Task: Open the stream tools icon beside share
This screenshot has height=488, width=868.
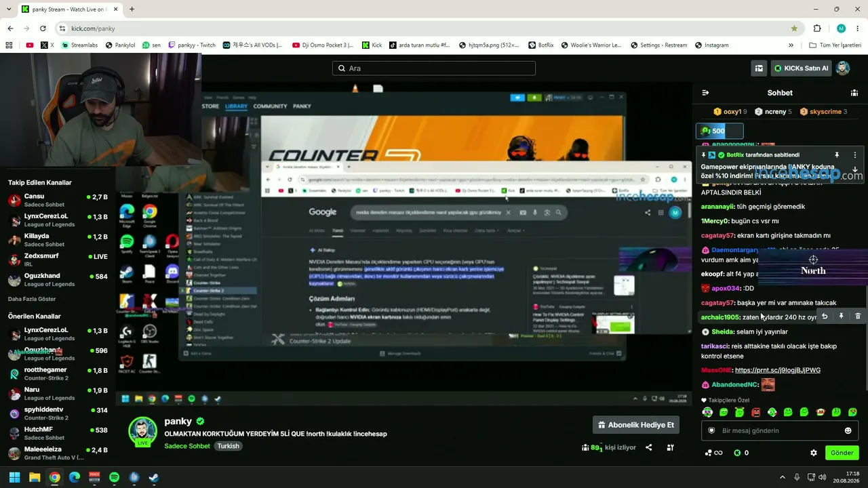Action: coord(671,447)
